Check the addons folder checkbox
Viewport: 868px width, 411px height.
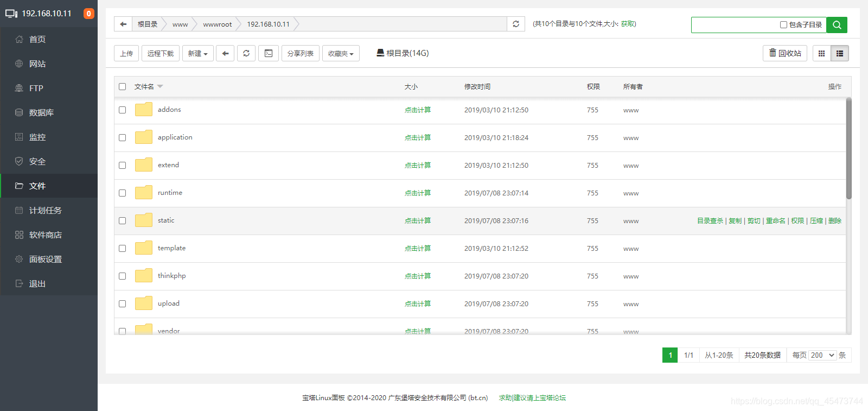pyautogui.click(x=122, y=110)
